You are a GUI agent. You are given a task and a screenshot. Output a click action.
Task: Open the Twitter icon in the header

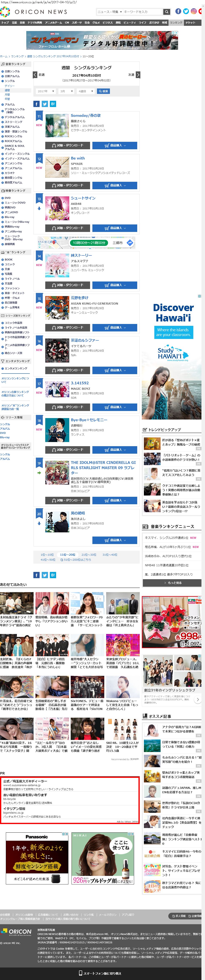(186, 11)
